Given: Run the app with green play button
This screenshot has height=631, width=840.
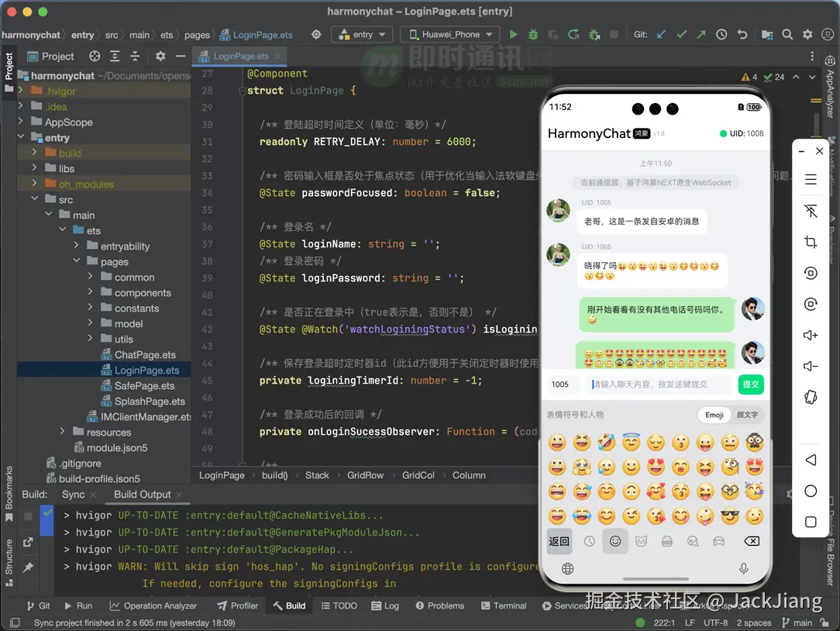Looking at the screenshot, I should pos(513,35).
